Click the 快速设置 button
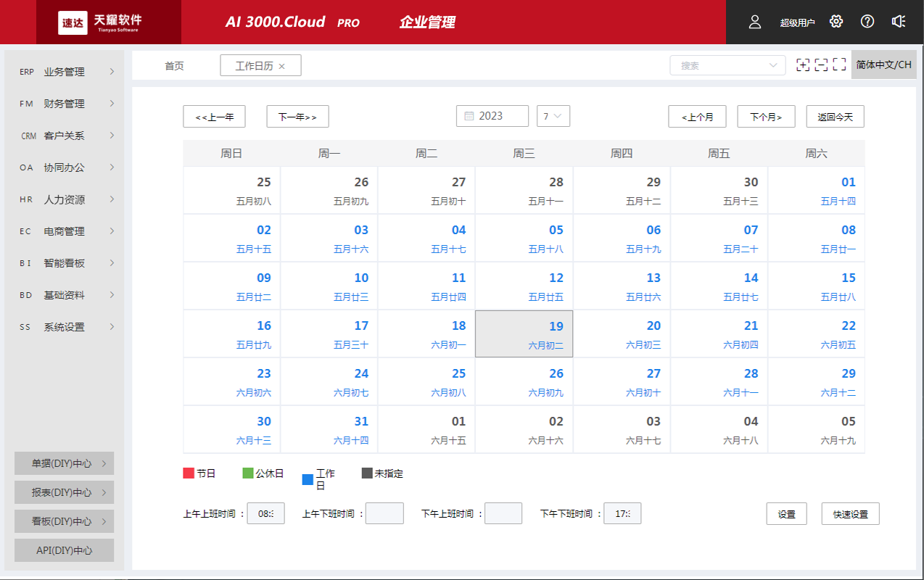 coord(849,513)
